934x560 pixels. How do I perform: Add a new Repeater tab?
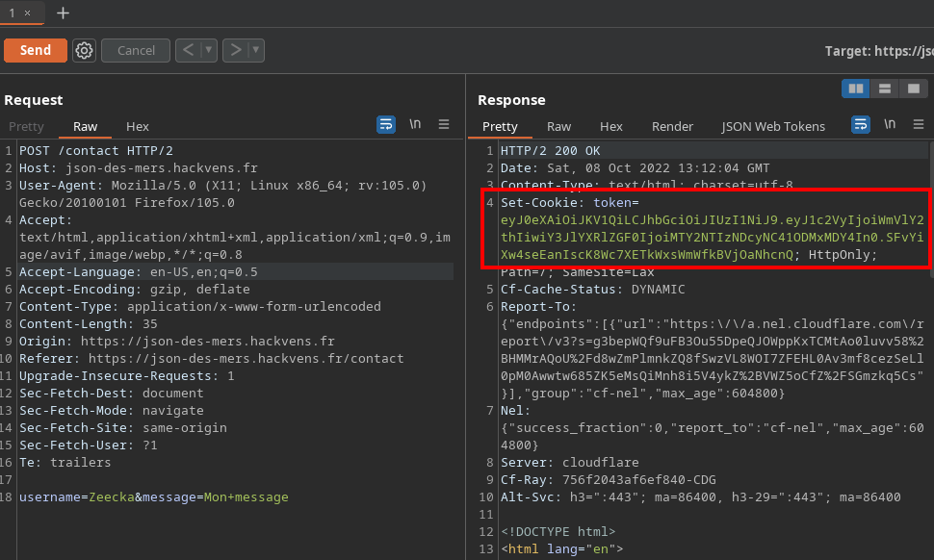click(x=63, y=13)
